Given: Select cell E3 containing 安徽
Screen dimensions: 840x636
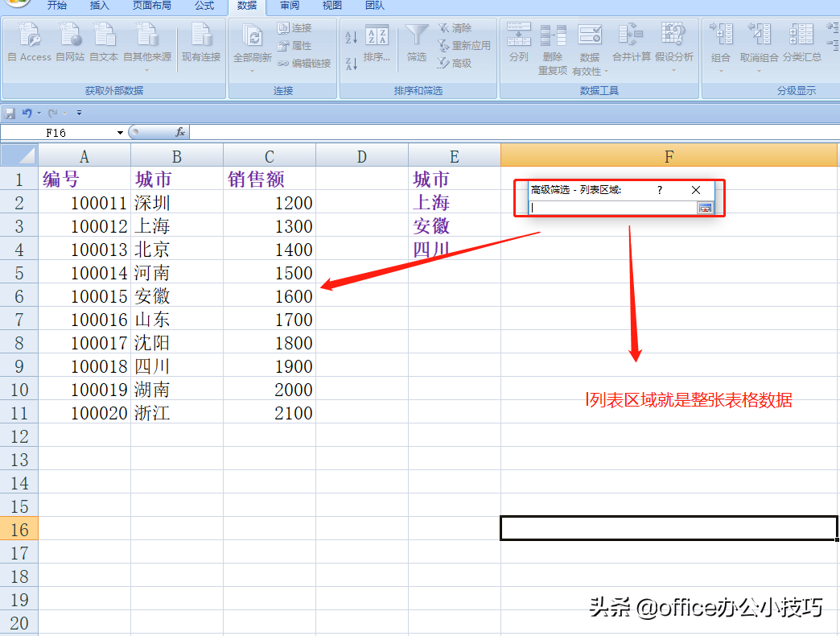Looking at the screenshot, I should [455, 226].
